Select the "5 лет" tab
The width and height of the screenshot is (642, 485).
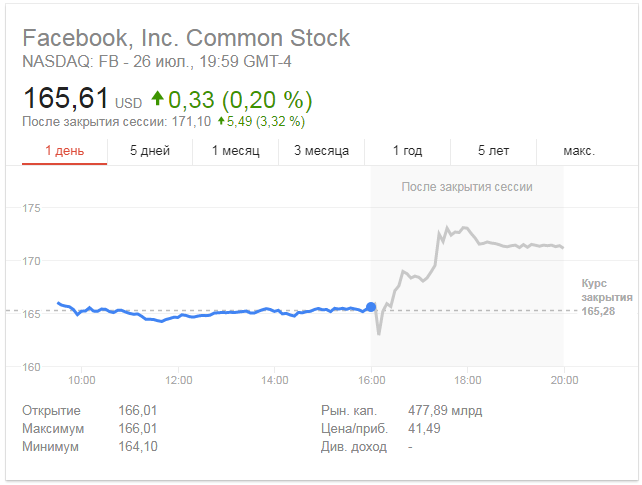pyautogui.click(x=493, y=151)
